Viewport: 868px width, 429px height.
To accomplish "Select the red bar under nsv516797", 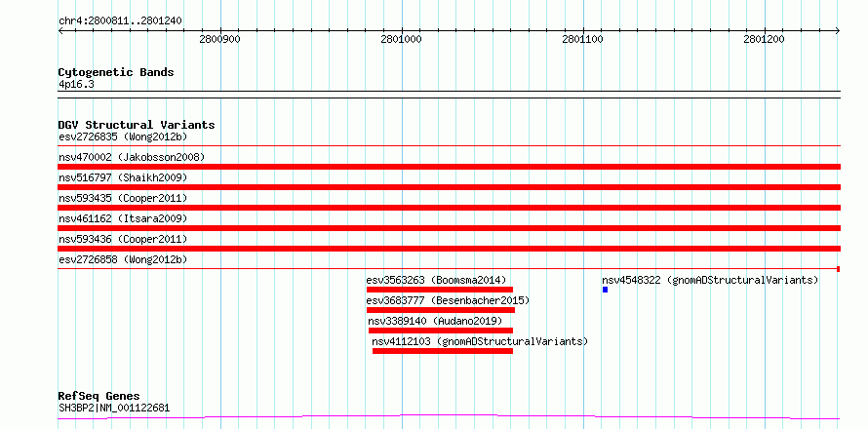I will point(450,187).
